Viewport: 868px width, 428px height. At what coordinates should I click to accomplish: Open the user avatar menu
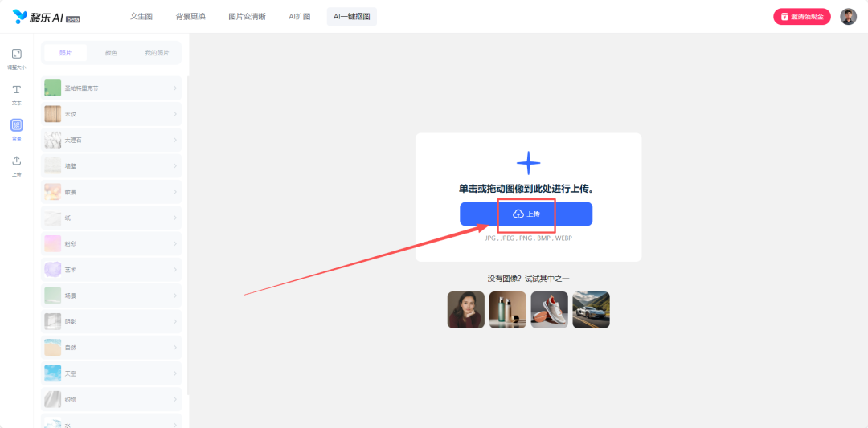pos(848,17)
